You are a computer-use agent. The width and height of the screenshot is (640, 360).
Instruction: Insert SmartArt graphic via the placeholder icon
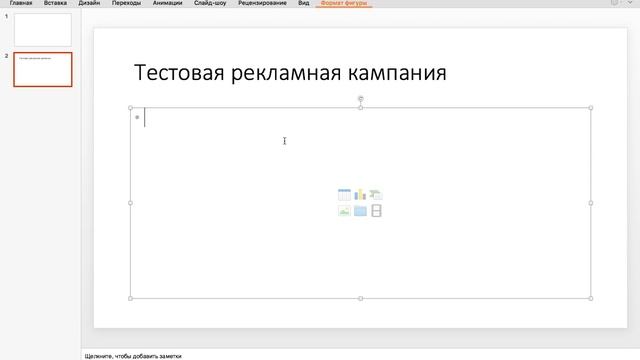pyautogui.click(x=376, y=195)
